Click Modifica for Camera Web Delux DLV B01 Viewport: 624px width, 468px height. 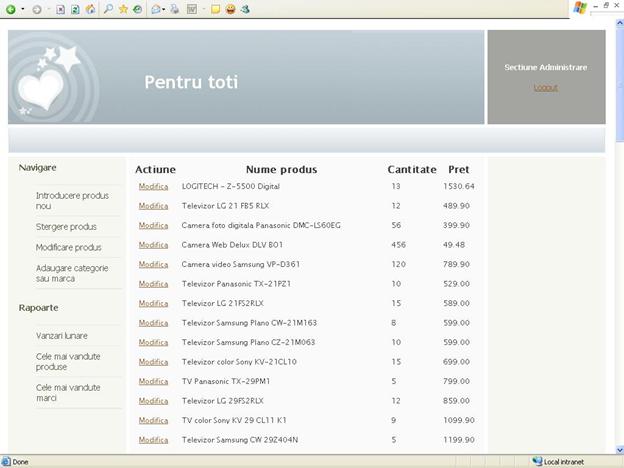153,245
